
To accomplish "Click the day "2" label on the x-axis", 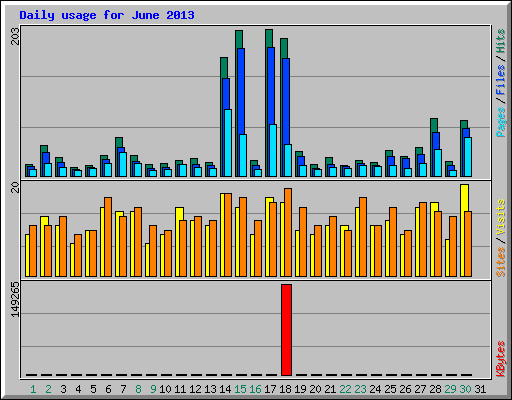I will tap(48, 389).
